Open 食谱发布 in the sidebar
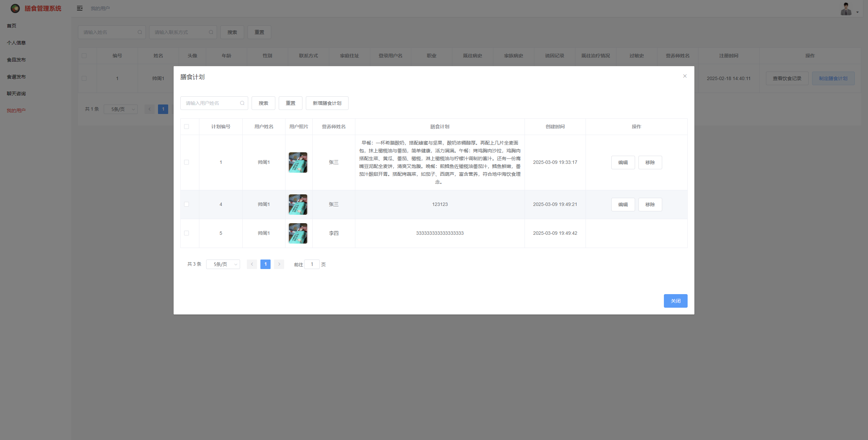 [x=36, y=77]
